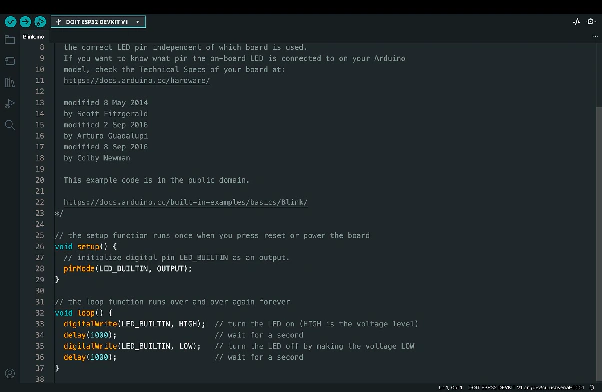
Task: Click on pinMode(LED_BUILTIN, OUTPUT); statement
Action: (x=127, y=268)
